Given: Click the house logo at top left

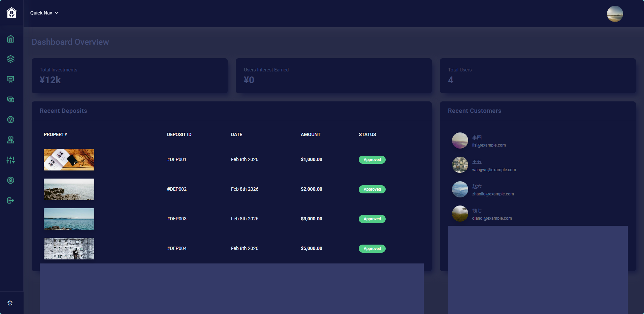Looking at the screenshot, I should [11, 13].
